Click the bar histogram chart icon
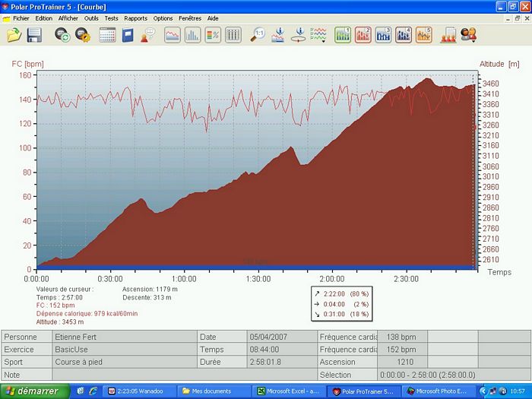The image size is (532, 399). coord(192,35)
